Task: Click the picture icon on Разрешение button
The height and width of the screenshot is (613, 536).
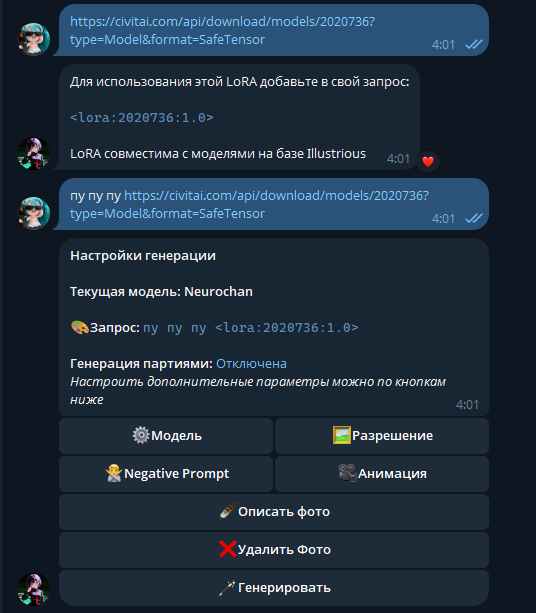Action: pyautogui.click(x=342, y=435)
